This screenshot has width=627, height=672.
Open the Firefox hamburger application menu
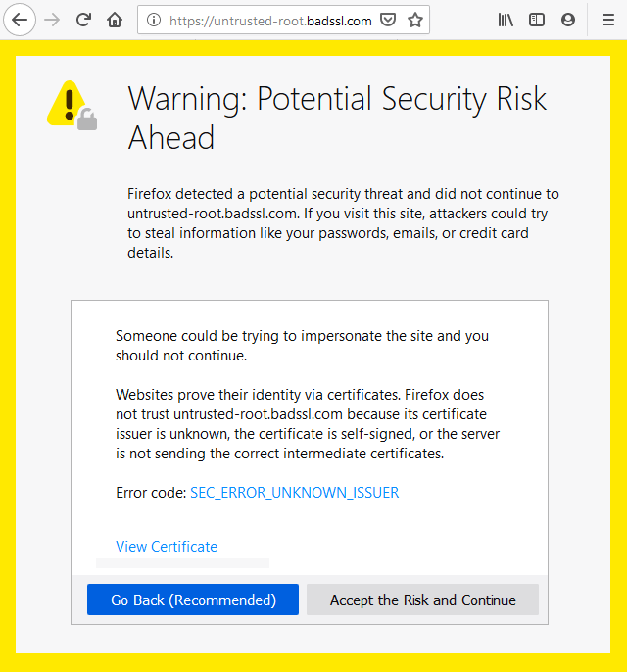pos(608,20)
